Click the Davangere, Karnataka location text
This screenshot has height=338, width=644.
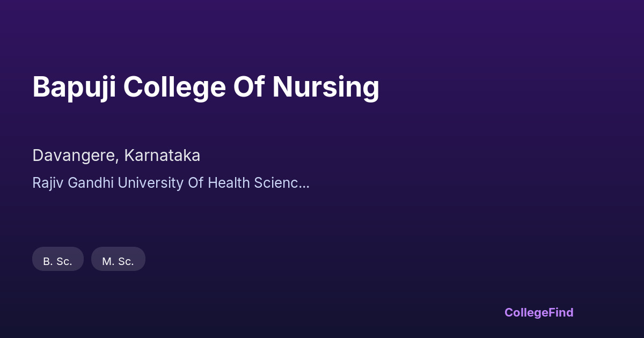click(116, 156)
